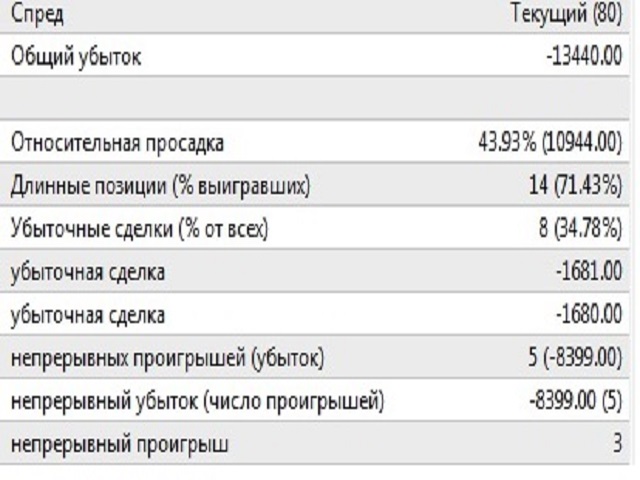Select the -1681.00 value

(589, 271)
